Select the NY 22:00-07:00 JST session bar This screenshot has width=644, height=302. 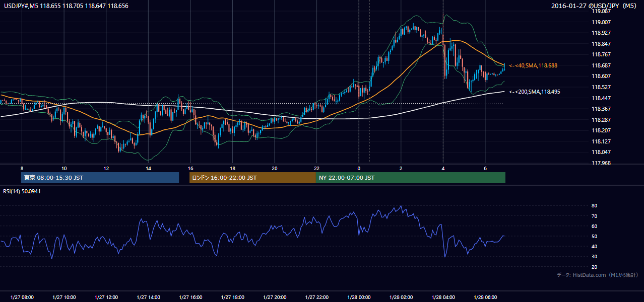pyautogui.click(x=411, y=178)
